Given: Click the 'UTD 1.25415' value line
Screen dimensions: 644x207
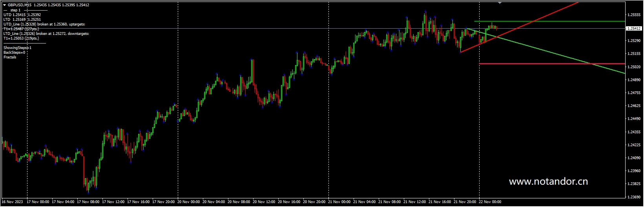Looking at the screenshot, I should coord(22,15).
